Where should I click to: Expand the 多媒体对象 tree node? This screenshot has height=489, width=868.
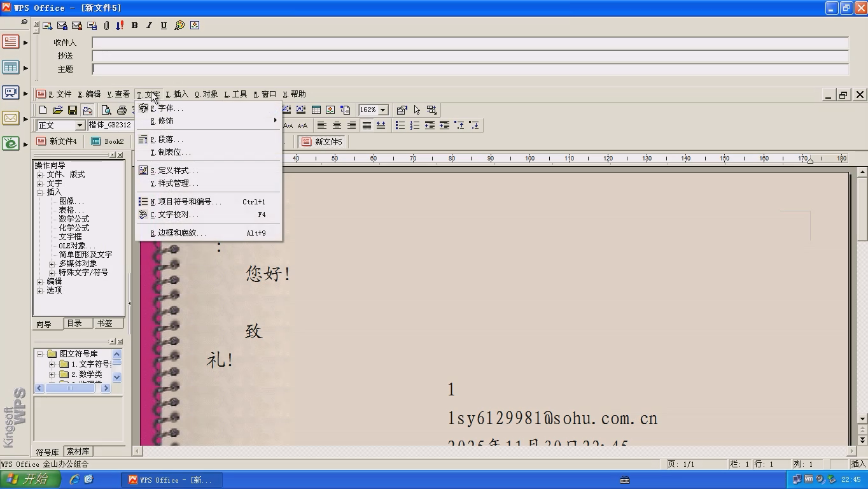(52, 264)
